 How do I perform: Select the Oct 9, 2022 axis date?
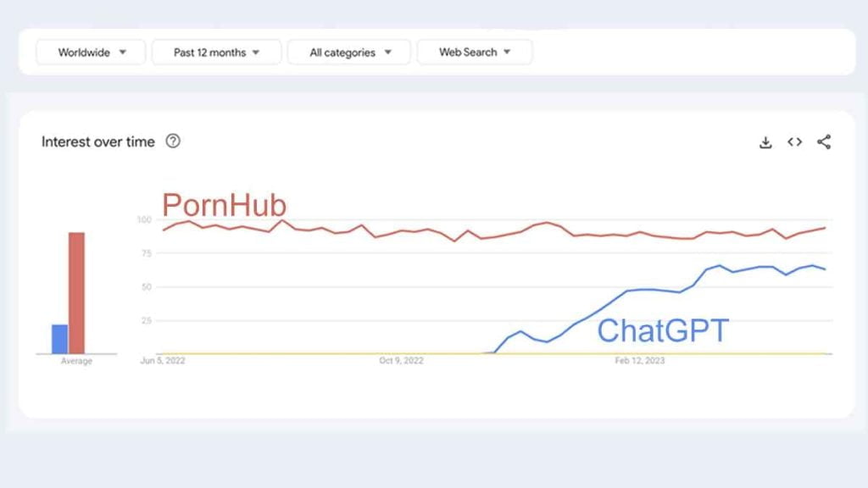click(401, 361)
